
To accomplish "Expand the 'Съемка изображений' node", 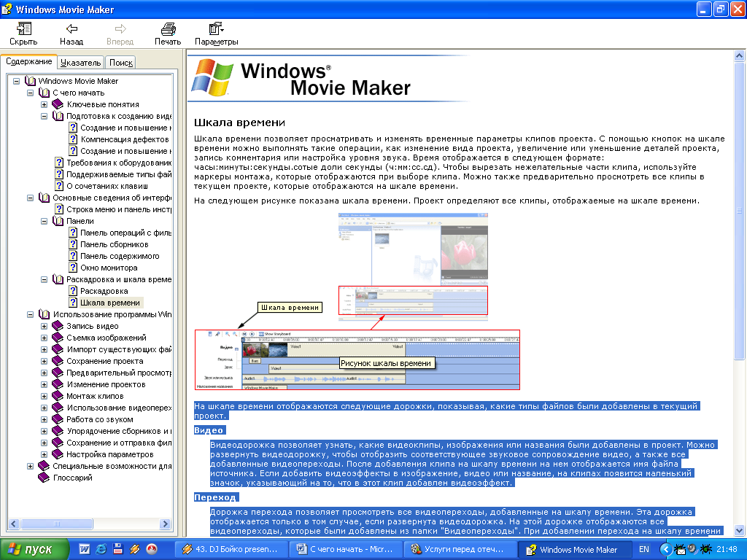I will [x=44, y=338].
